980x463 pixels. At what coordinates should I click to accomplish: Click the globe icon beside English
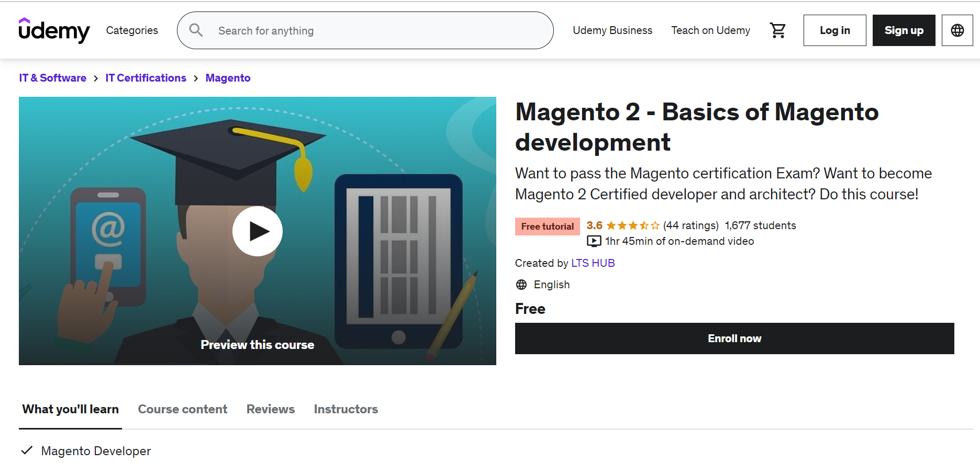tap(521, 285)
